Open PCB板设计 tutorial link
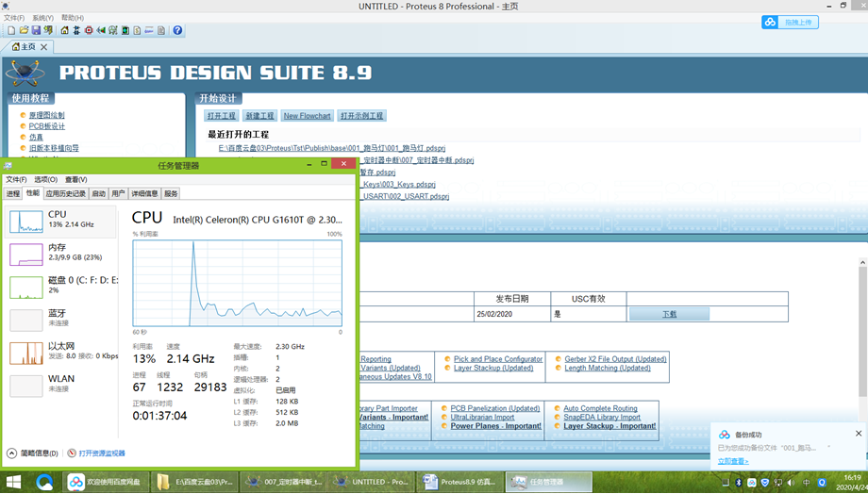Image resolution: width=868 pixels, height=494 pixels. tap(46, 126)
